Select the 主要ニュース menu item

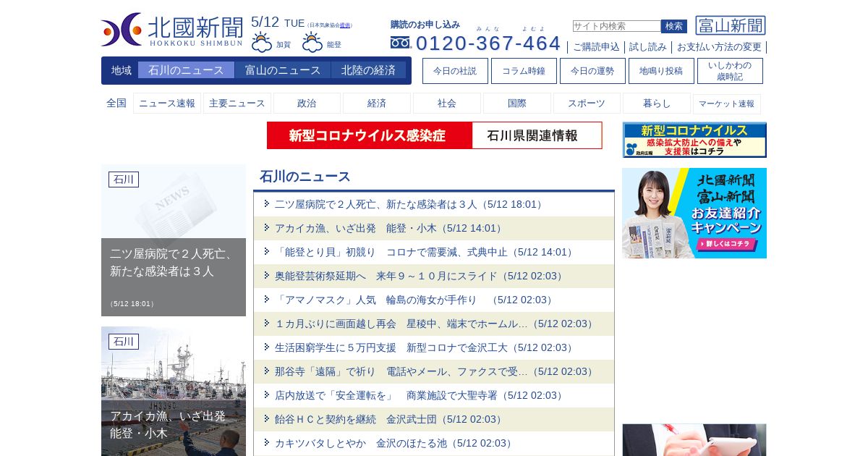pyautogui.click(x=237, y=104)
